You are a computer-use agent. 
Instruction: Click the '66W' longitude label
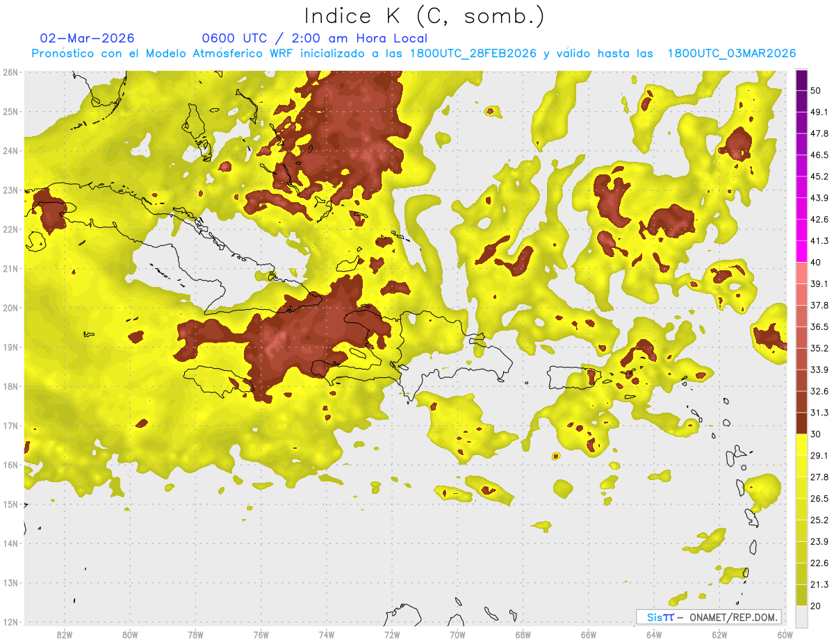click(589, 635)
